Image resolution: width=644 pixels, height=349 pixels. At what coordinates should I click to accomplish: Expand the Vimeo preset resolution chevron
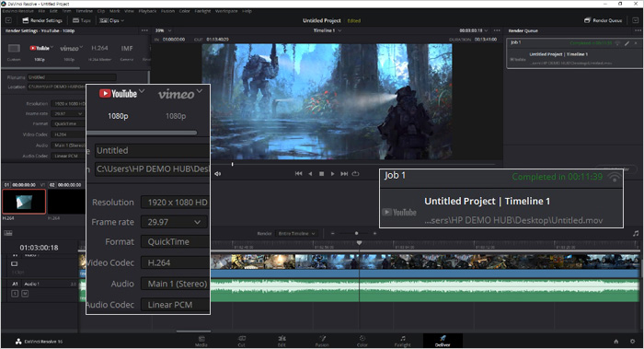(x=81, y=47)
